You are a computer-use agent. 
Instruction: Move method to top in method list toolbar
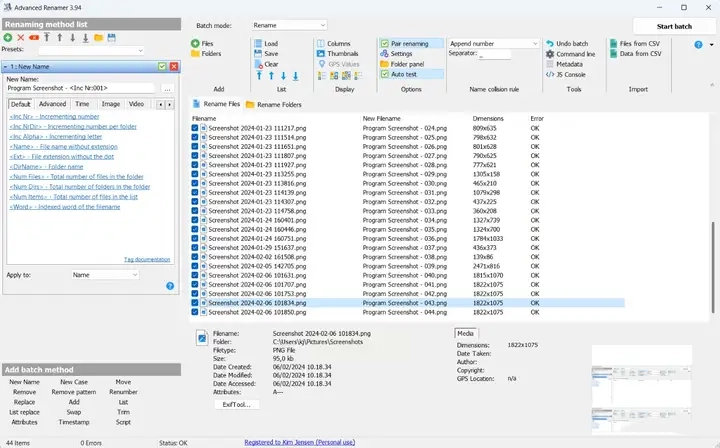coord(47,38)
